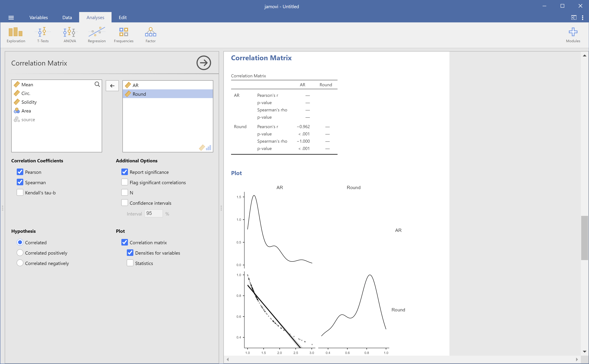Image resolution: width=589 pixels, height=364 pixels.
Task: Enable Confidence intervals checkbox
Action: 125,203
